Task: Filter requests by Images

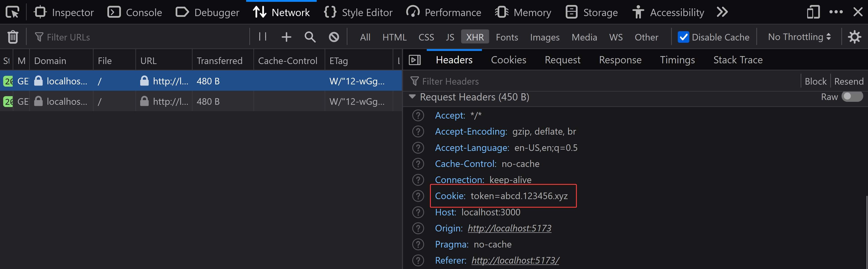Action: point(545,37)
